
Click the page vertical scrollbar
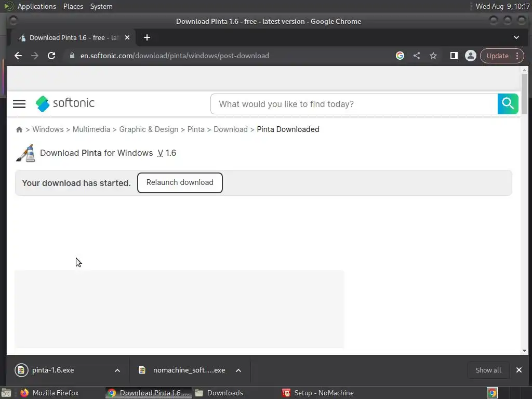click(525, 94)
